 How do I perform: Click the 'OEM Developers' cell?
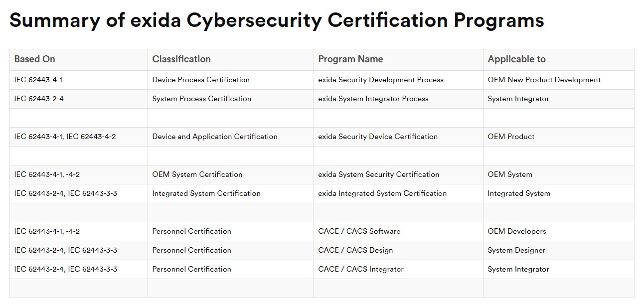click(559, 231)
